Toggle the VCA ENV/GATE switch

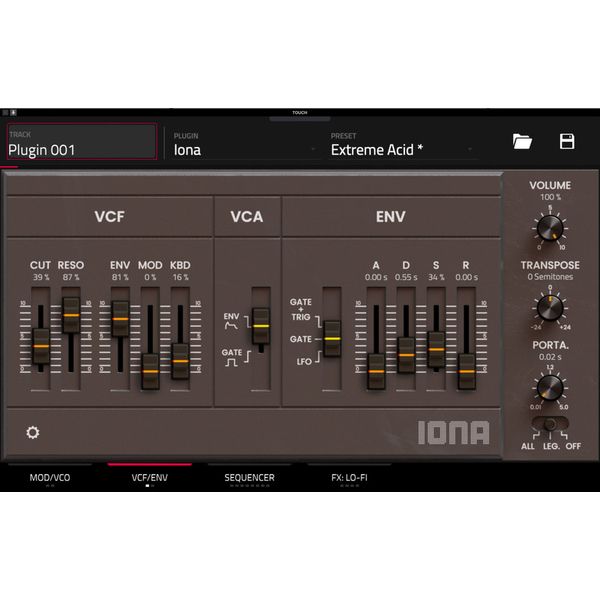pos(261,326)
